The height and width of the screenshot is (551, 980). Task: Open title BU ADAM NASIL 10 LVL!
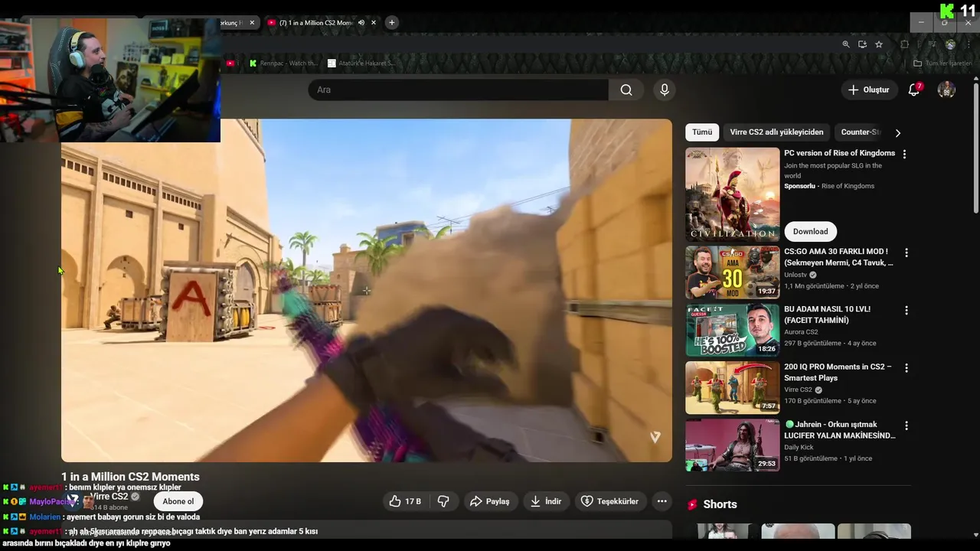tap(827, 315)
